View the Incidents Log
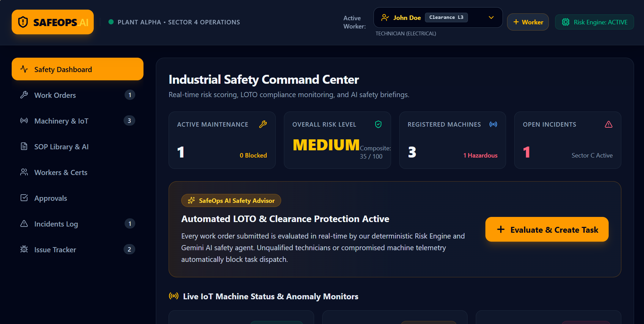Image resolution: width=644 pixels, height=324 pixels. (x=78, y=223)
